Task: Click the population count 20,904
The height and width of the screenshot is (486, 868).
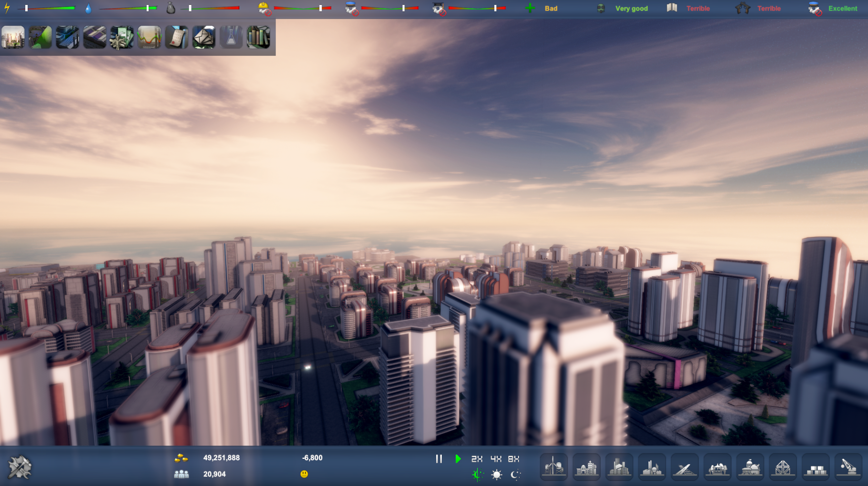Action: (x=214, y=474)
